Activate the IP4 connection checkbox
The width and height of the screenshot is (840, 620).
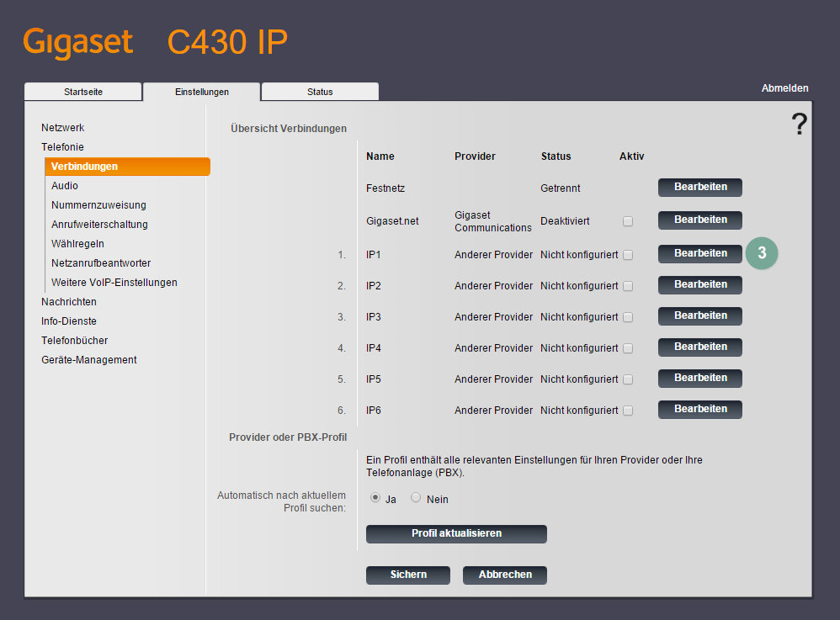[x=628, y=348]
